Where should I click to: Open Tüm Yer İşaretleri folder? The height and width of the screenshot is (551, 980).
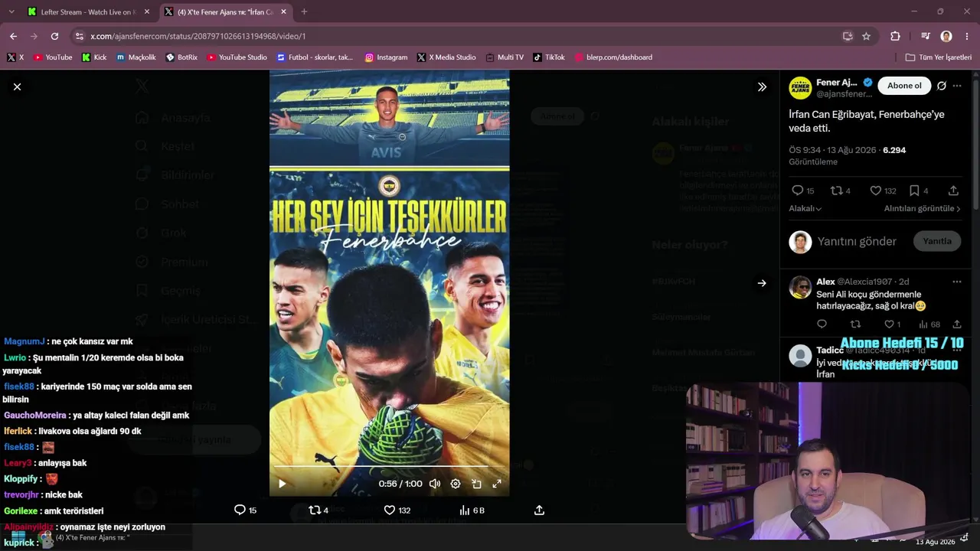tap(938, 57)
